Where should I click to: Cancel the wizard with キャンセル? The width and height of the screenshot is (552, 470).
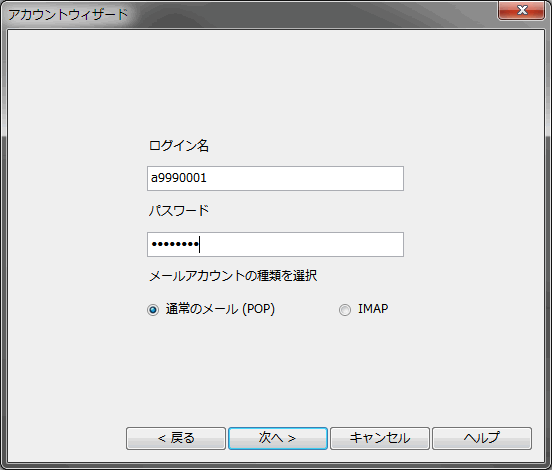380,438
